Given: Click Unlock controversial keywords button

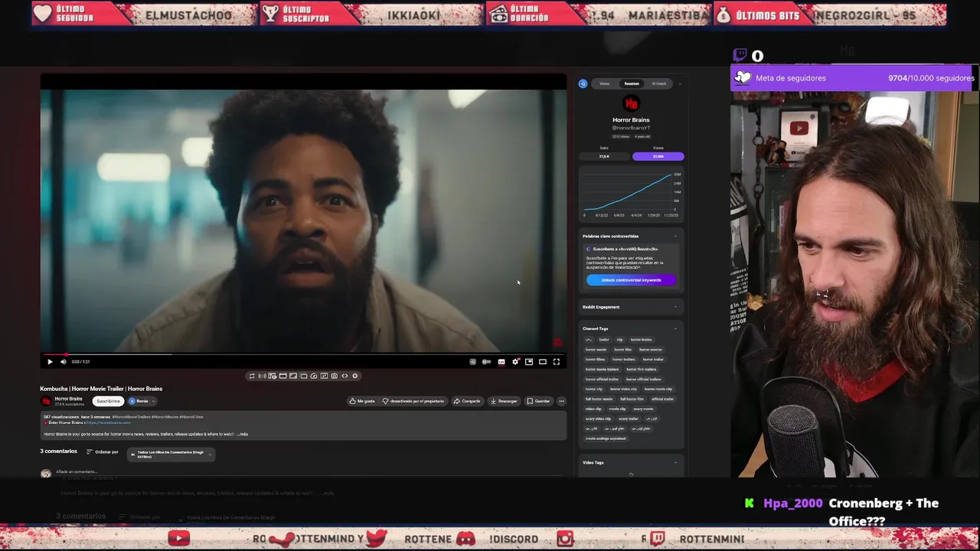Looking at the screenshot, I should pos(631,280).
